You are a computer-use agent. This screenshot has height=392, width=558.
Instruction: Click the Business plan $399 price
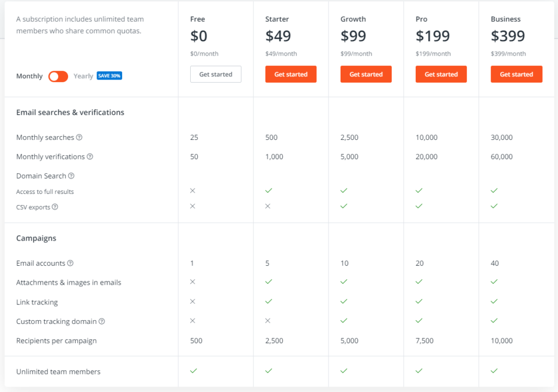pos(508,36)
